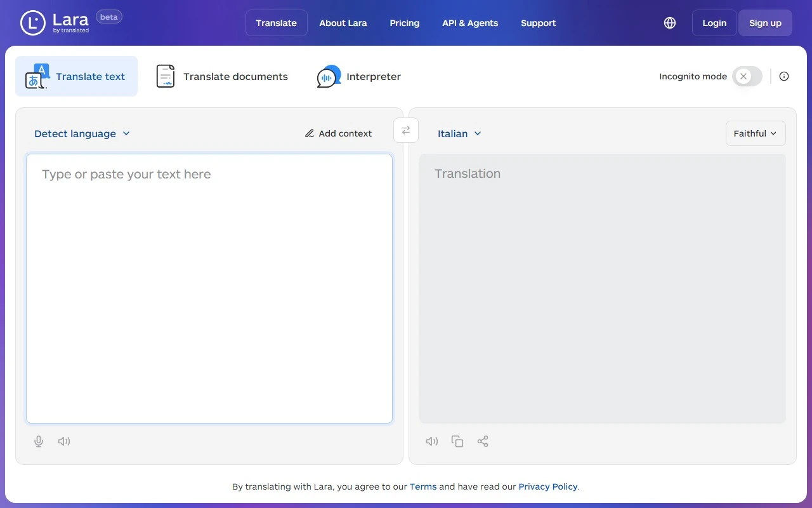Click the Add context button
The width and height of the screenshot is (812, 508).
338,133
